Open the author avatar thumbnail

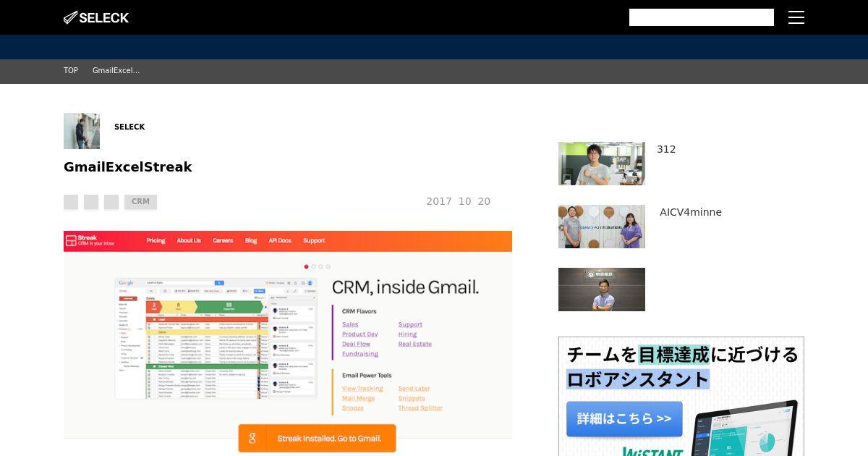(82, 131)
